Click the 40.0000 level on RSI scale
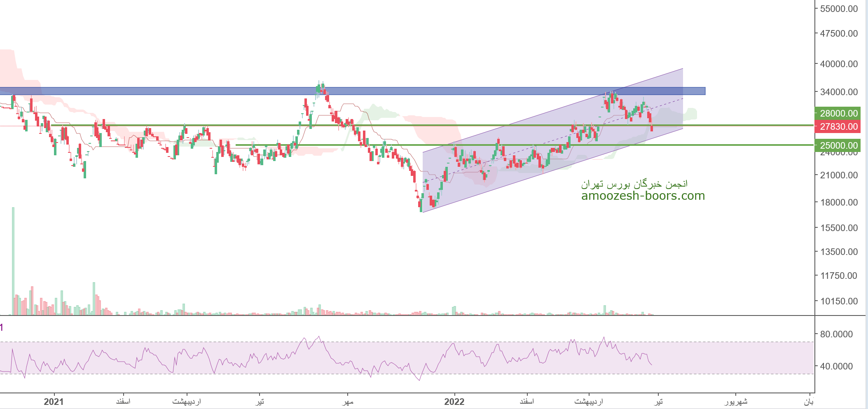The width and height of the screenshot is (868, 409). (x=836, y=366)
